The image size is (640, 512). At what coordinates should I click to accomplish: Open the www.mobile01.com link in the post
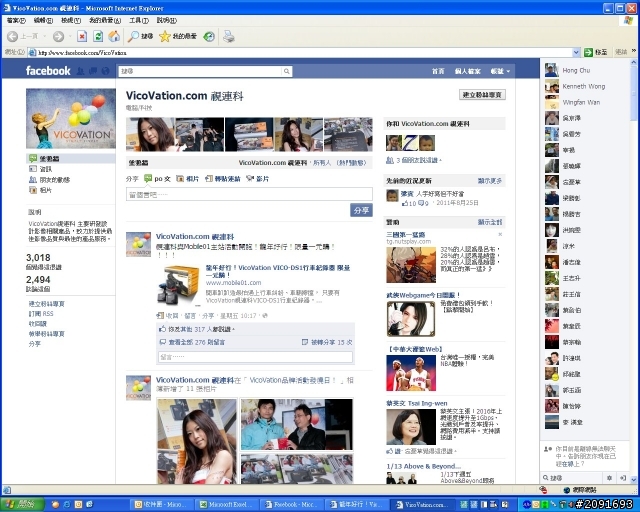tap(233, 283)
